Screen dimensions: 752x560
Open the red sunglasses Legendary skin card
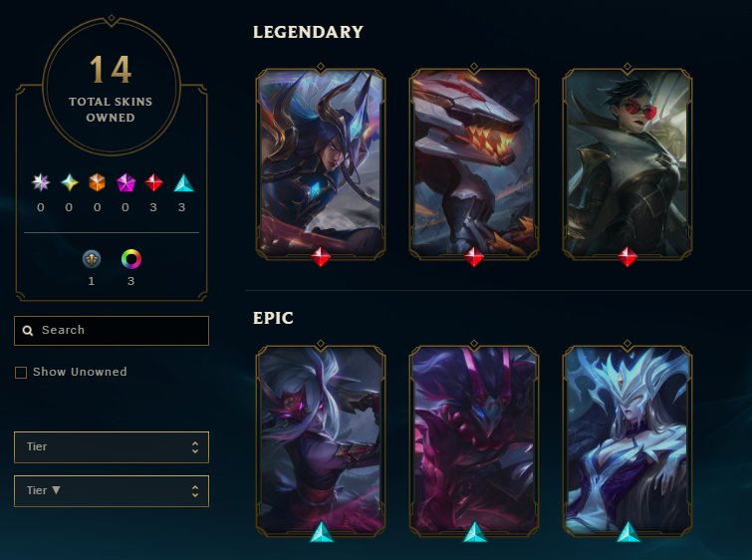click(627, 164)
